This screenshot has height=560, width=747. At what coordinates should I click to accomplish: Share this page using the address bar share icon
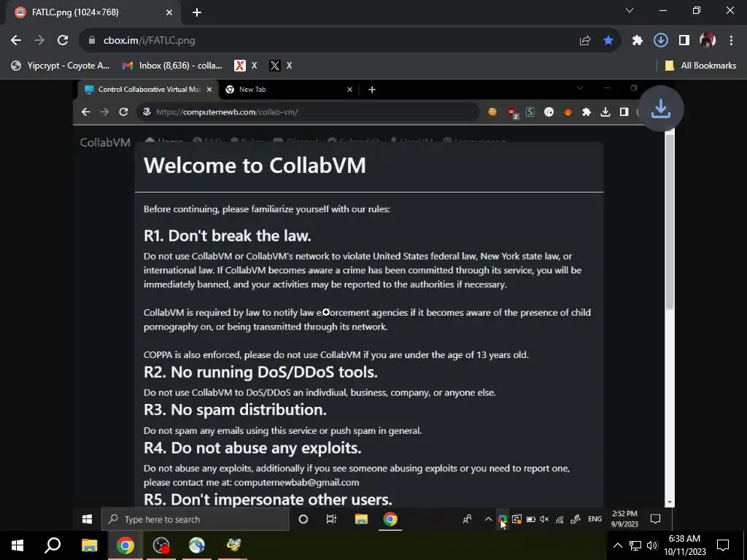[x=585, y=41]
